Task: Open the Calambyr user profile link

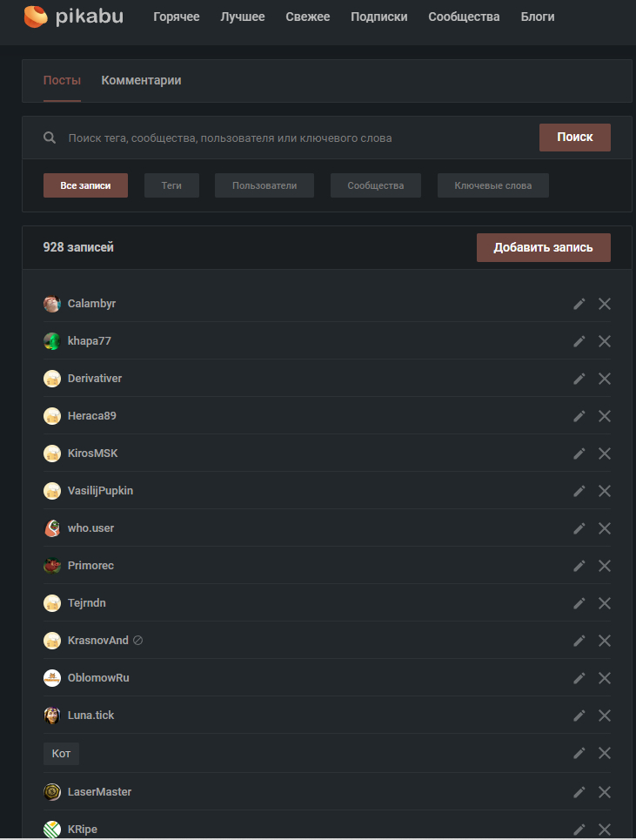Action: coord(91,304)
